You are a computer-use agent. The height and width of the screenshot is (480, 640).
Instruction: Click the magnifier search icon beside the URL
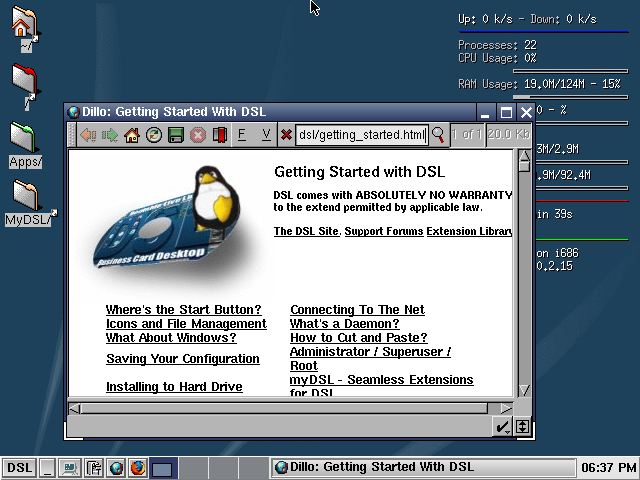tap(438, 135)
